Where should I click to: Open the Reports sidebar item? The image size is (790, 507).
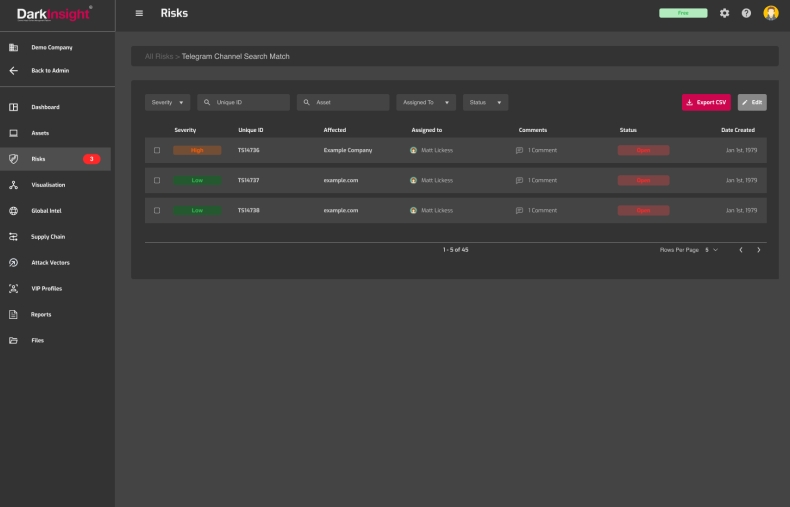(41, 315)
